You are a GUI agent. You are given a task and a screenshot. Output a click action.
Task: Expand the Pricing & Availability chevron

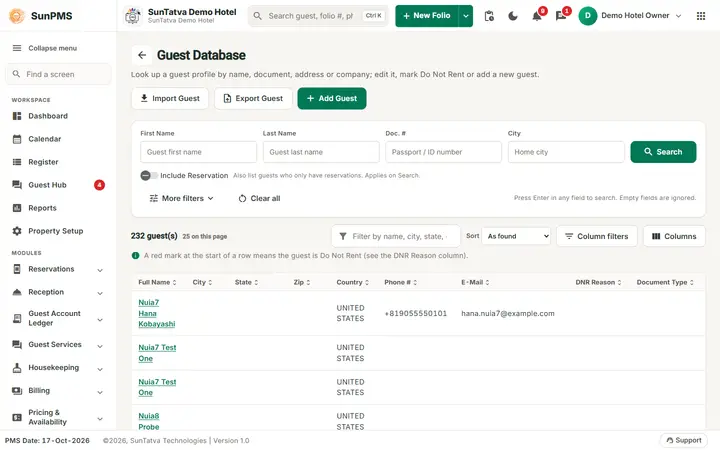pyautogui.click(x=100, y=418)
